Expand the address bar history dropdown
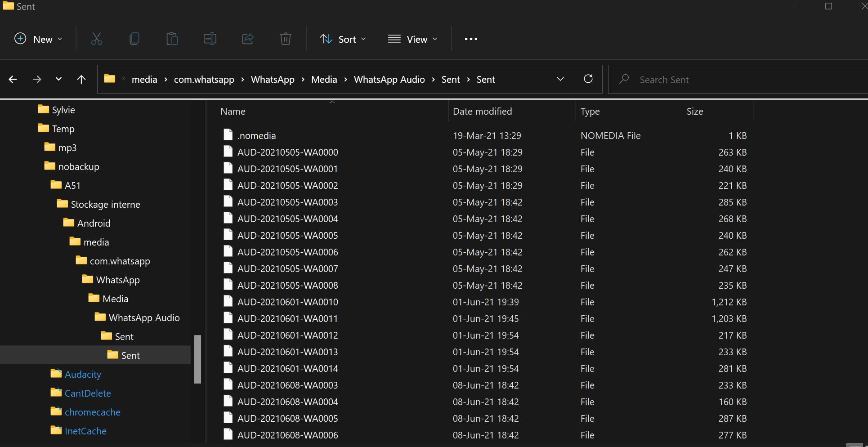Image resolution: width=868 pixels, height=447 pixels. click(560, 79)
